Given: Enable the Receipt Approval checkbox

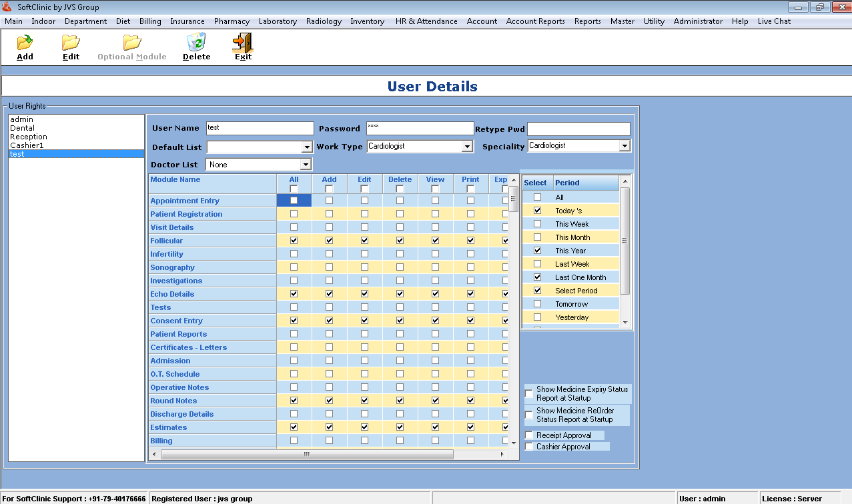Looking at the screenshot, I should (x=529, y=435).
